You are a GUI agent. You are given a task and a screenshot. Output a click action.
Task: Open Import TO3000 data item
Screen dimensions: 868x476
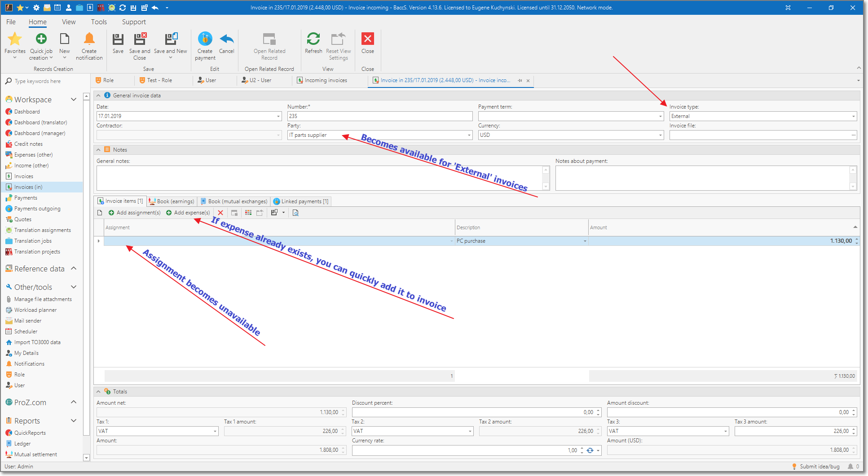click(x=37, y=342)
